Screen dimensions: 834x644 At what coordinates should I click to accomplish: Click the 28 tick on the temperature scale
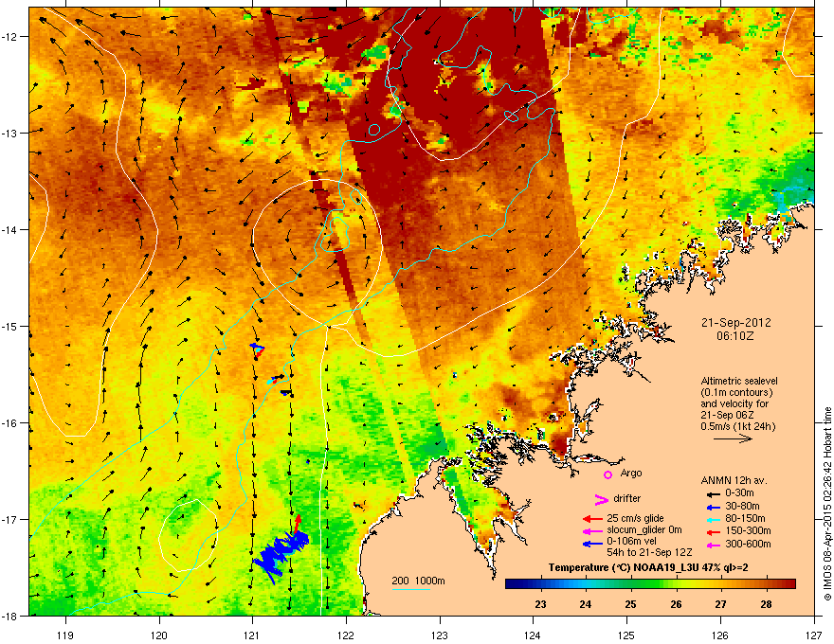[x=766, y=604]
